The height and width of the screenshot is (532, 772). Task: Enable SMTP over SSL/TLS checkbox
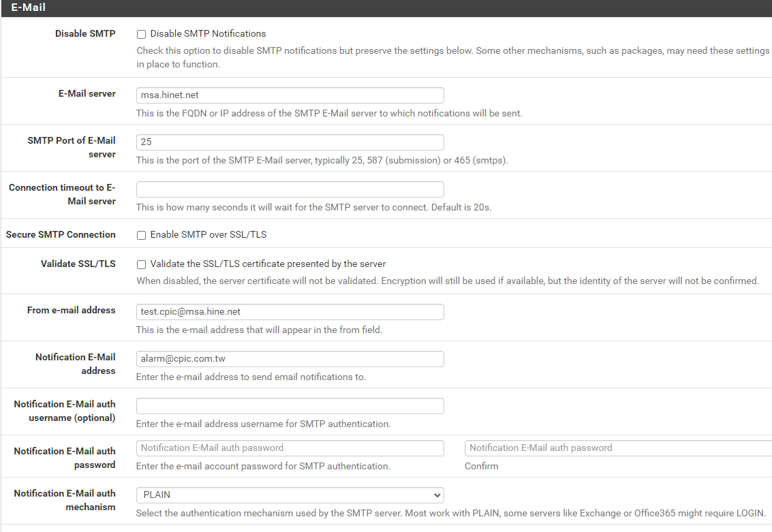point(141,235)
